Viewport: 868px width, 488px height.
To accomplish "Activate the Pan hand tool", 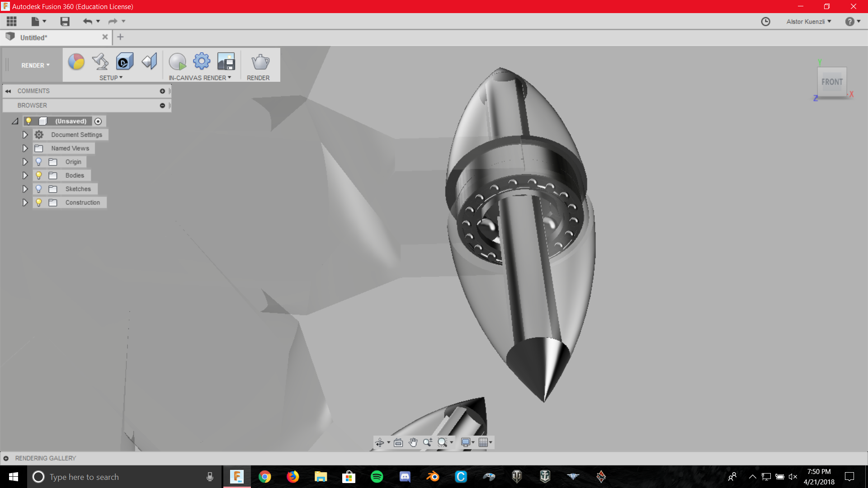I will pos(413,442).
